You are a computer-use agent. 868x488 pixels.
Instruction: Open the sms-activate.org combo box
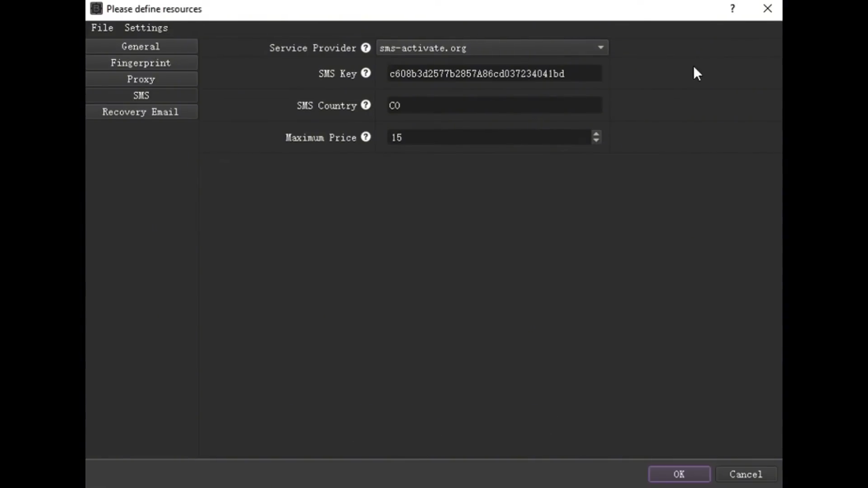click(x=492, y=47)
